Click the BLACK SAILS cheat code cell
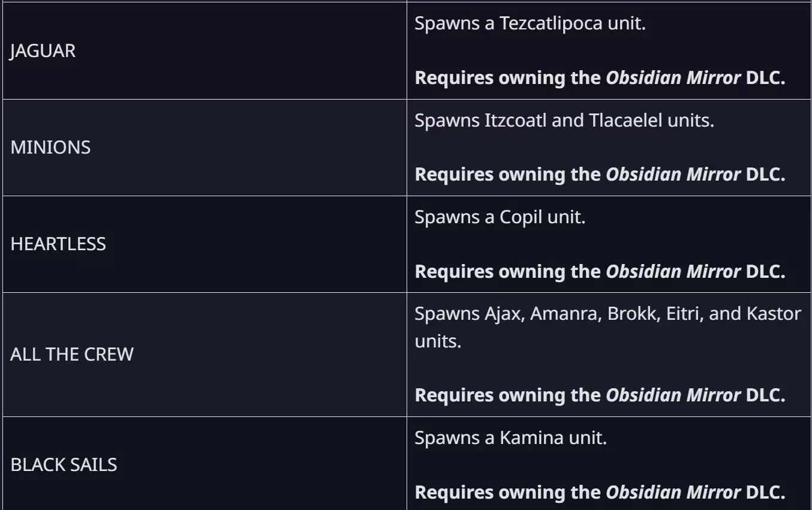 pos(64,464)
